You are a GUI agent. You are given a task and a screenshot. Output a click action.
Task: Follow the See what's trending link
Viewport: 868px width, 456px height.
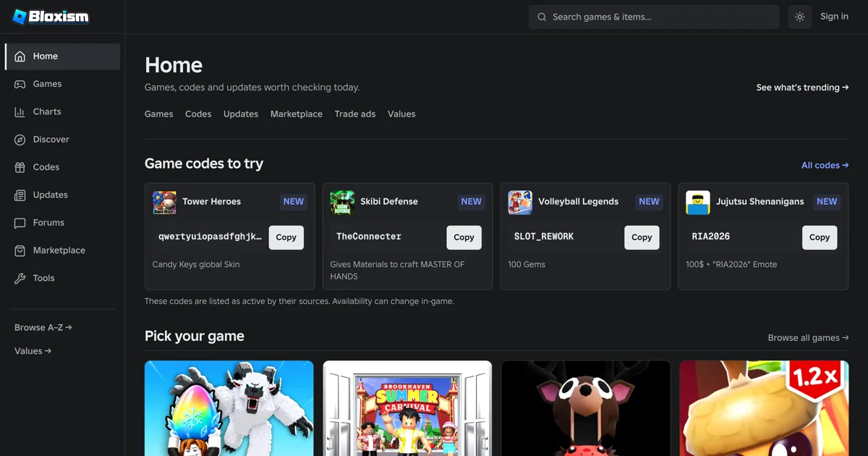click(x=803, y=88)
